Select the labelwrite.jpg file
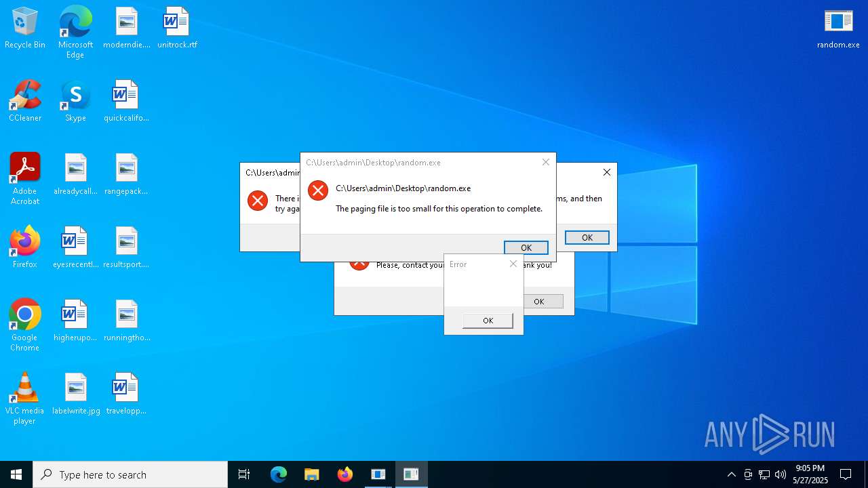This screenshot has height=488, width=868. (x=75, y=394)
